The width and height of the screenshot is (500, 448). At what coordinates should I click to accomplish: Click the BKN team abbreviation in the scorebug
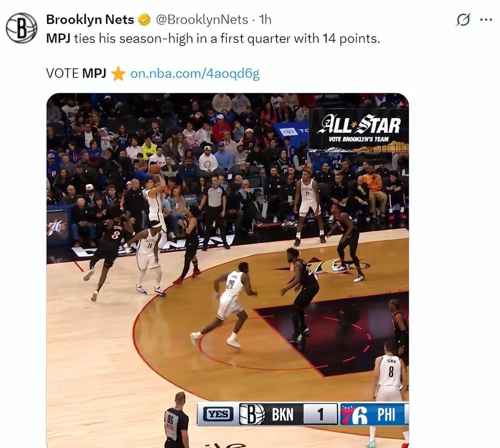pos(283,414)
